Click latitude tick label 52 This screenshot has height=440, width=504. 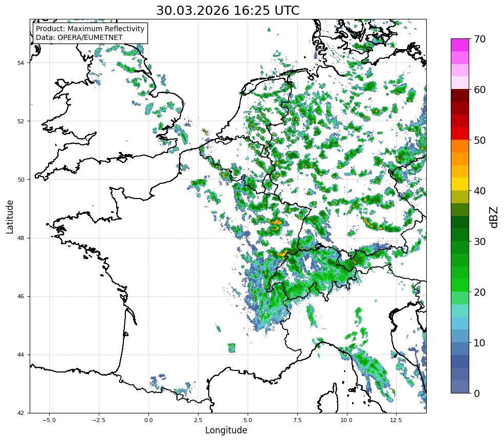tap(20, 121)
